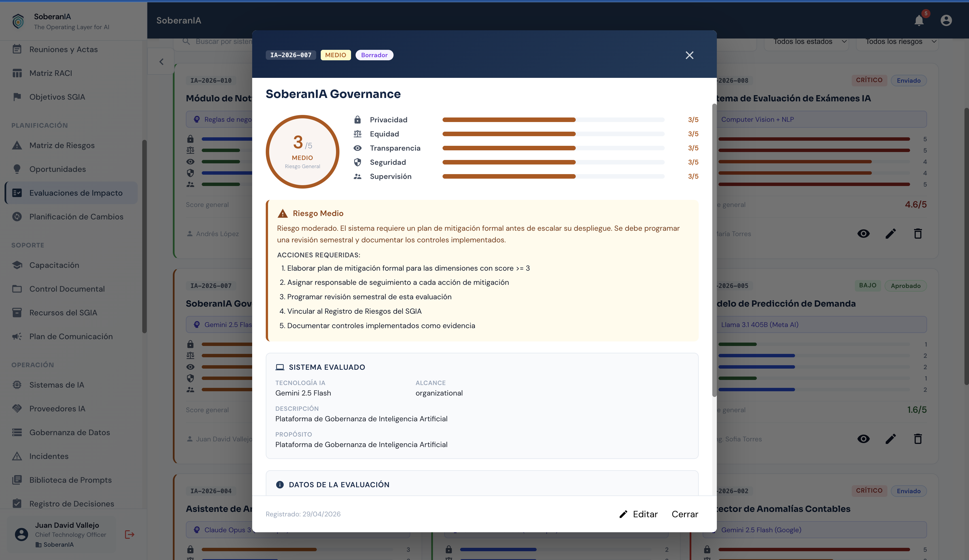969x560 pixels.
Task: Click the 3/5 Riesgo General score circle
Action: (x=303, y=152)
